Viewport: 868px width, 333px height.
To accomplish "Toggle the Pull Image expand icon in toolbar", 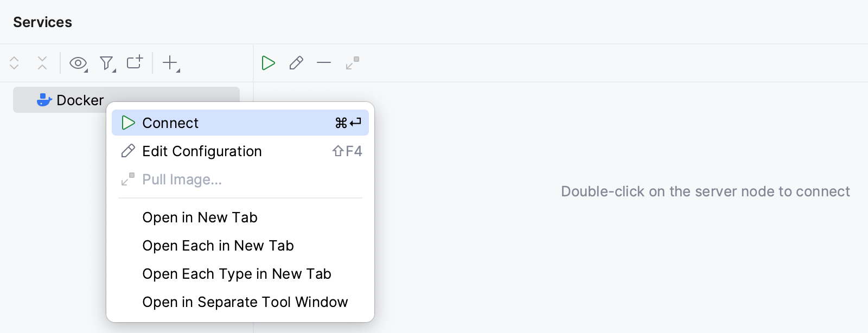I will [352, 63].
